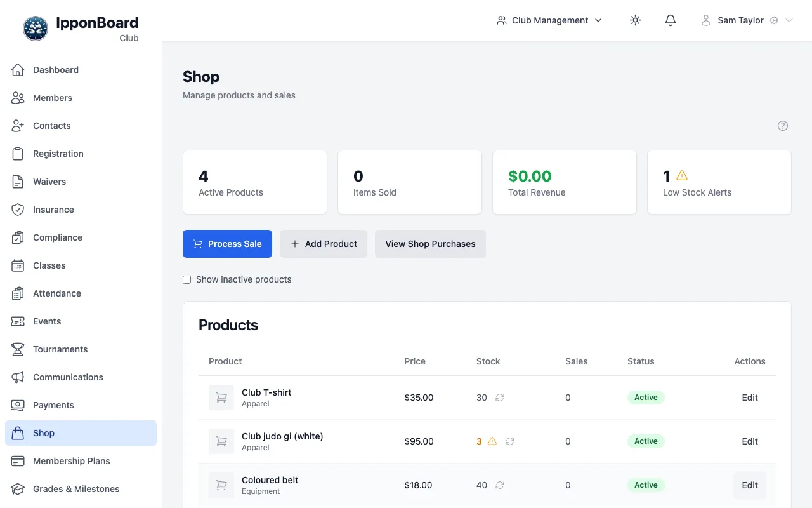Click low stock warning on judo gi row
This screenshot has width=812, height=508.
pos(492,441)
